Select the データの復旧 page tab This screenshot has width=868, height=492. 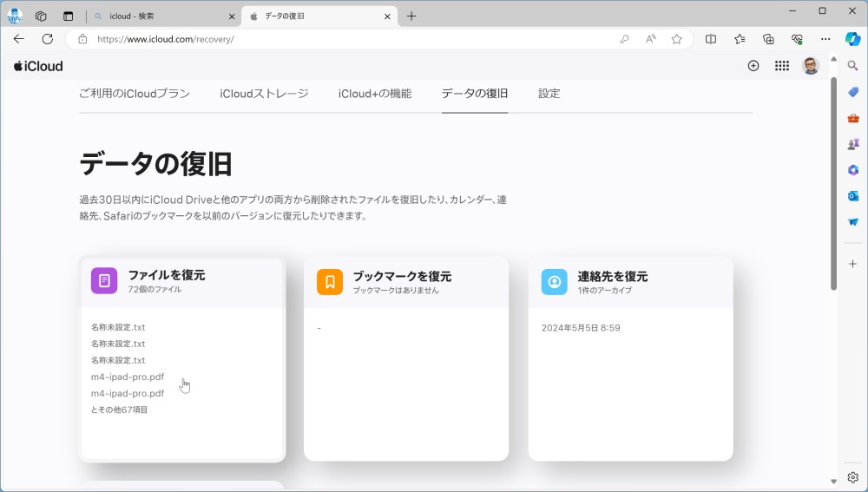click(475, 94)
